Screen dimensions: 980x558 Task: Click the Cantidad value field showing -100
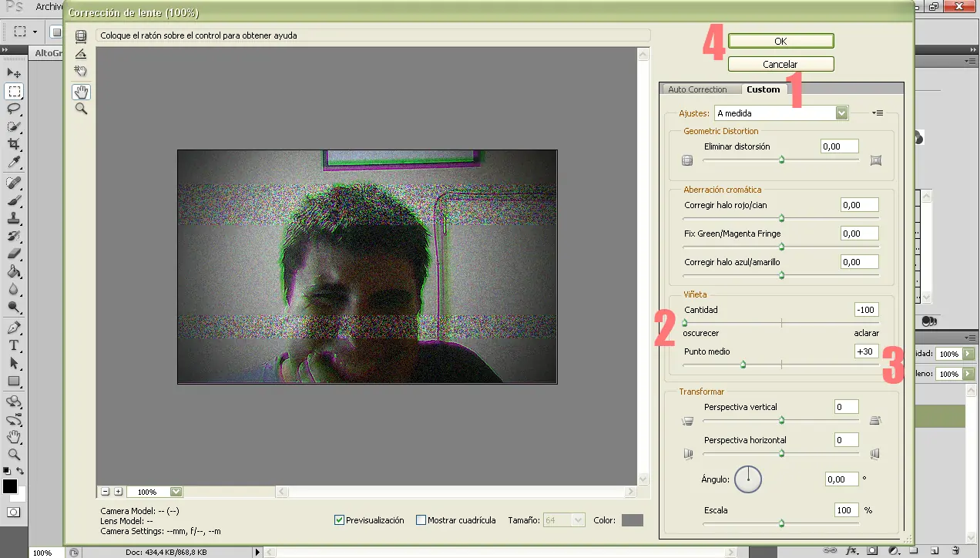tap(867, 310)
